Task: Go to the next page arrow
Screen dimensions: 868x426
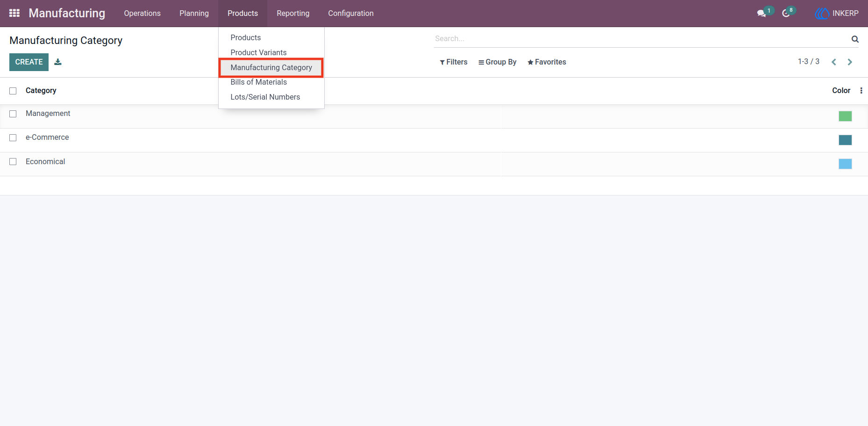Action: click(850, 62)
